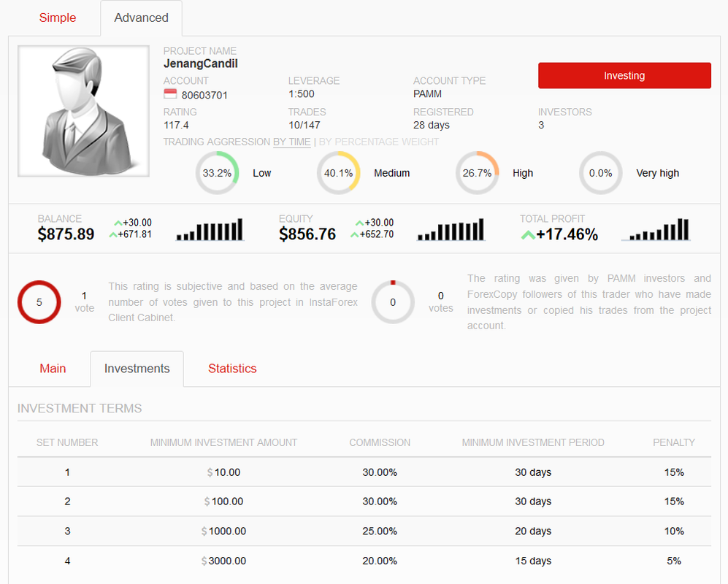Click the rating value 117.4
Screen dimensions: 728x584
pos(176,125)
